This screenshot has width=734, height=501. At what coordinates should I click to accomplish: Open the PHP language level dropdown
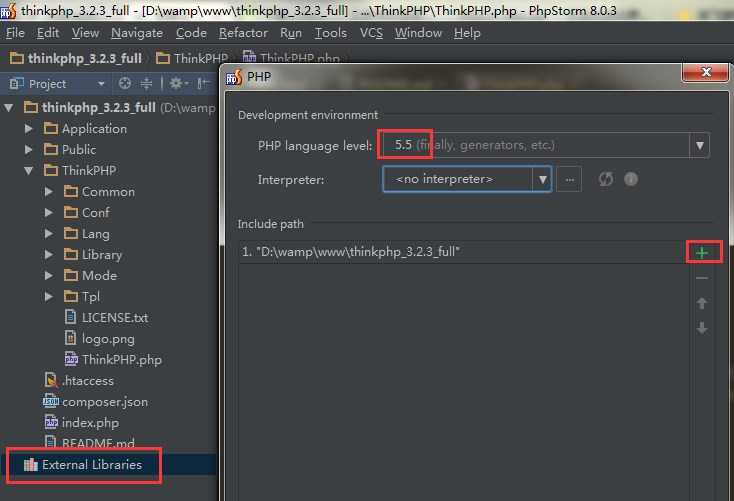click(x=699, y=145)
